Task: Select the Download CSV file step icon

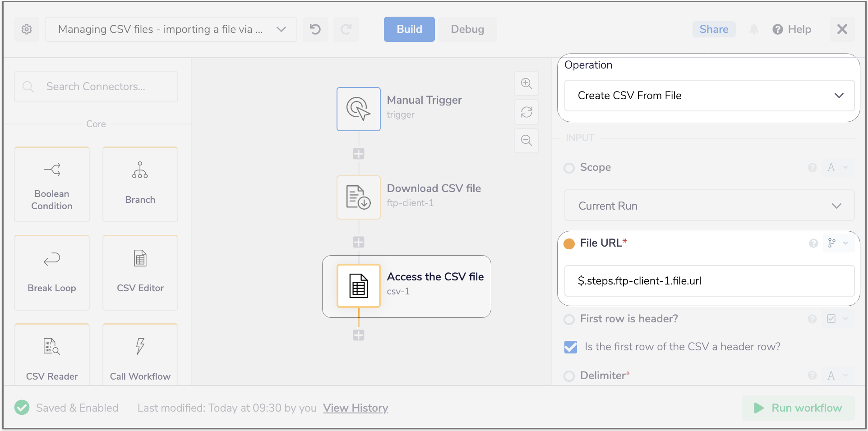Action: [359, 197]
